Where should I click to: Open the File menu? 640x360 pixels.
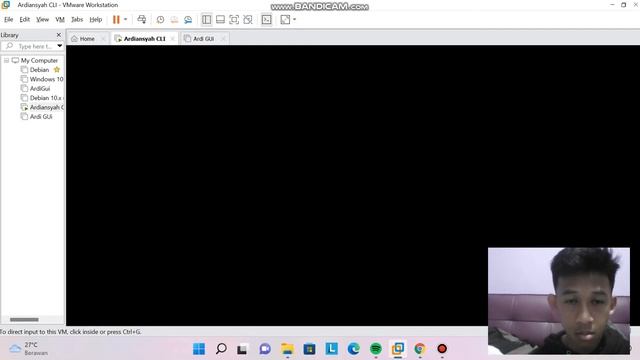(9, 19)
